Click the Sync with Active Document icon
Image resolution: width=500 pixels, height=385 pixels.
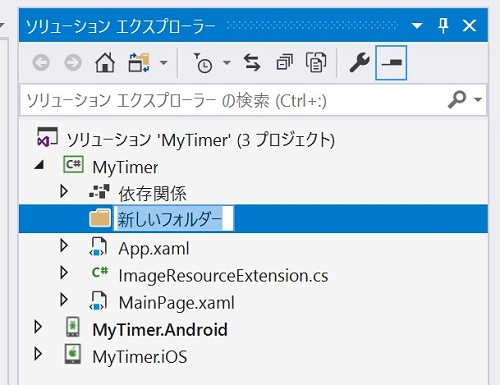pos(252,63)
